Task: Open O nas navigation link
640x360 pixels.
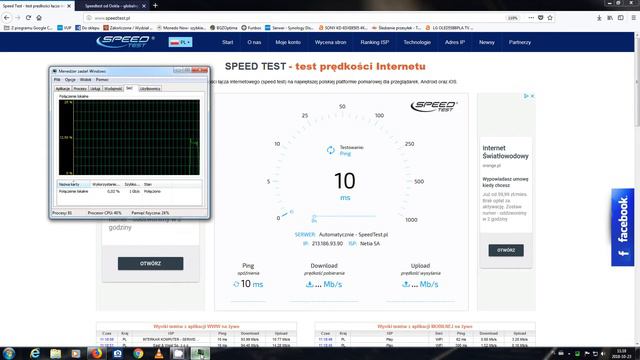Action: click(254, 42)
